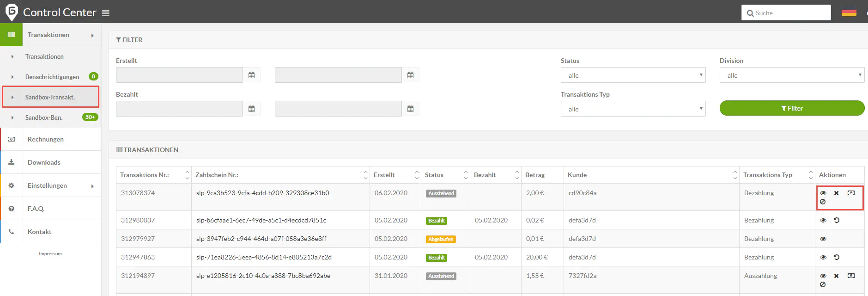Click the block icon for transaction 312194897
The width and height of the screenshot is (868, 296).
coord(823,284)
